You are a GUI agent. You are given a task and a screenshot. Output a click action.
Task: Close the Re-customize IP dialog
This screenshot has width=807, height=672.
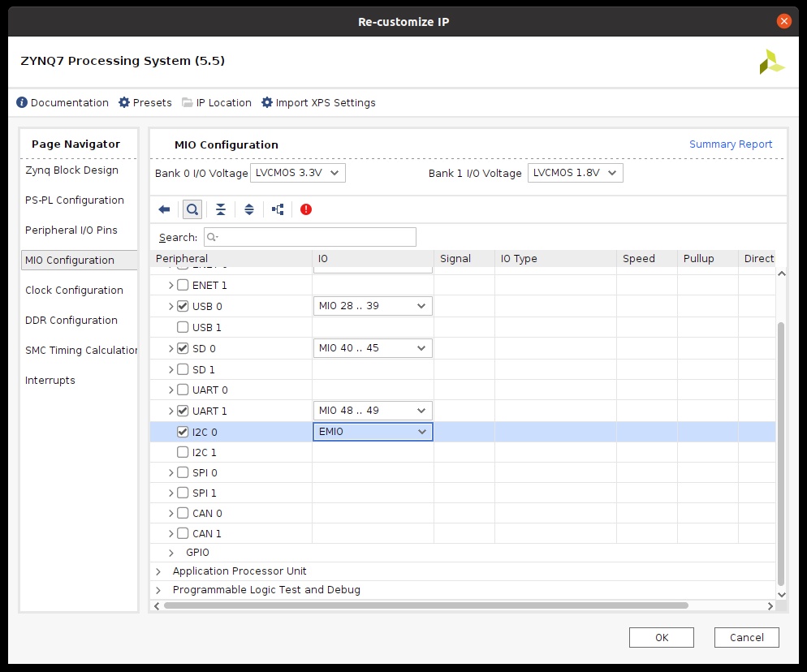[x=783, y=21]
